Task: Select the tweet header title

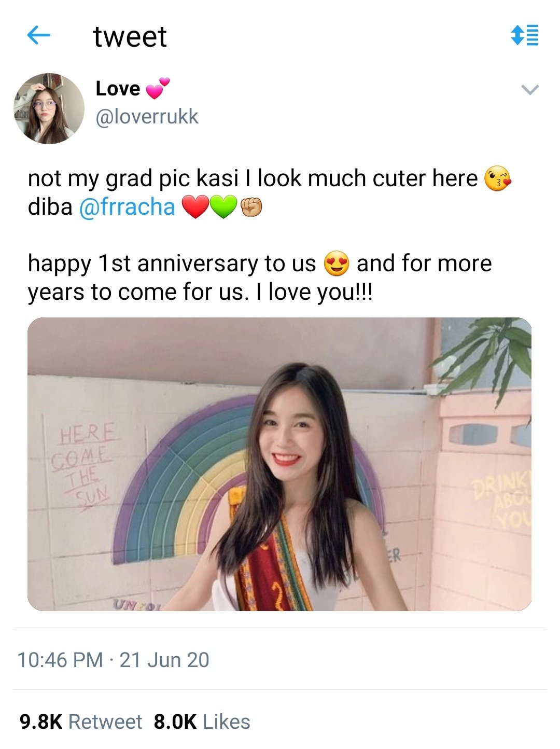Action: pos(130,37)
